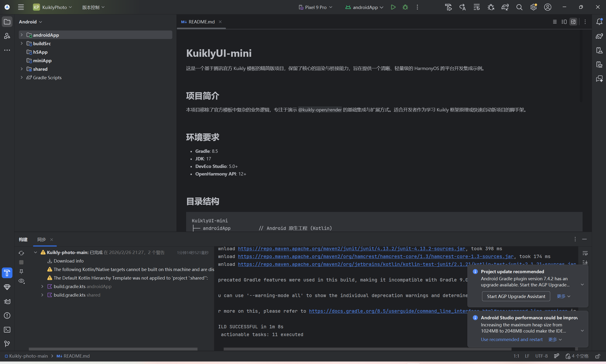Click the Debug app bug icon
This screenshot has height=364, width=606.
coord(405,7)
